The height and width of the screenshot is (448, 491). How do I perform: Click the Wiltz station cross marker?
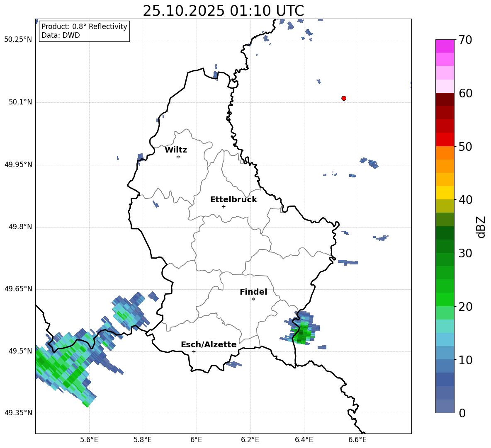click(178, 157)
